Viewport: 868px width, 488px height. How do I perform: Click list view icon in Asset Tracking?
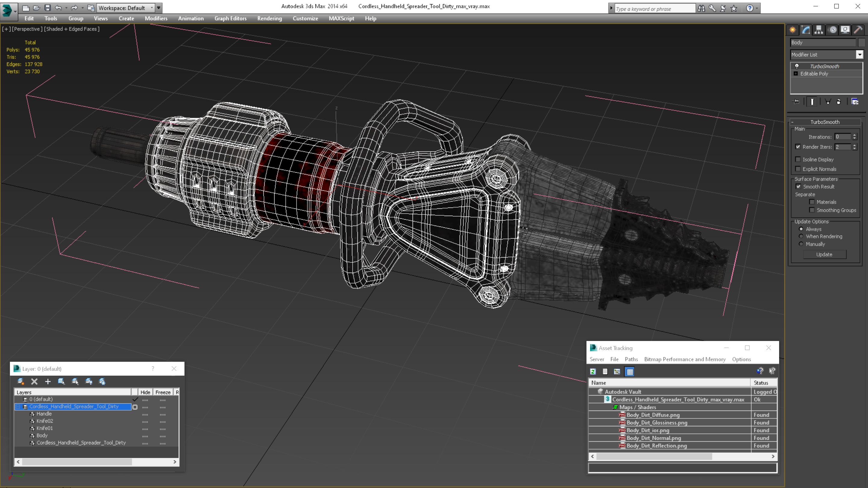(605, 371)
